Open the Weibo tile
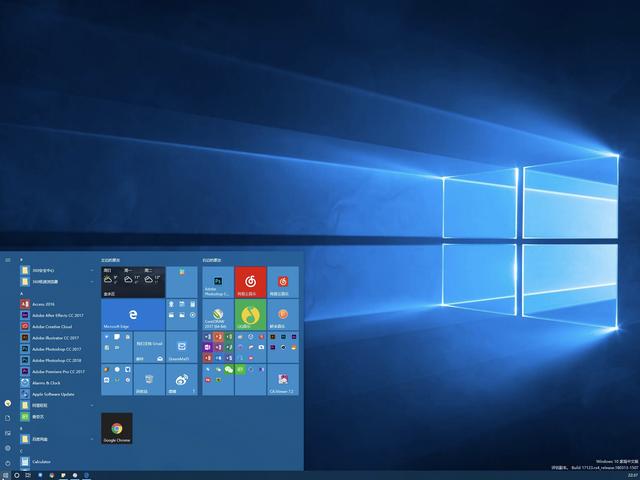640x480 pixels. click(182, 380)
